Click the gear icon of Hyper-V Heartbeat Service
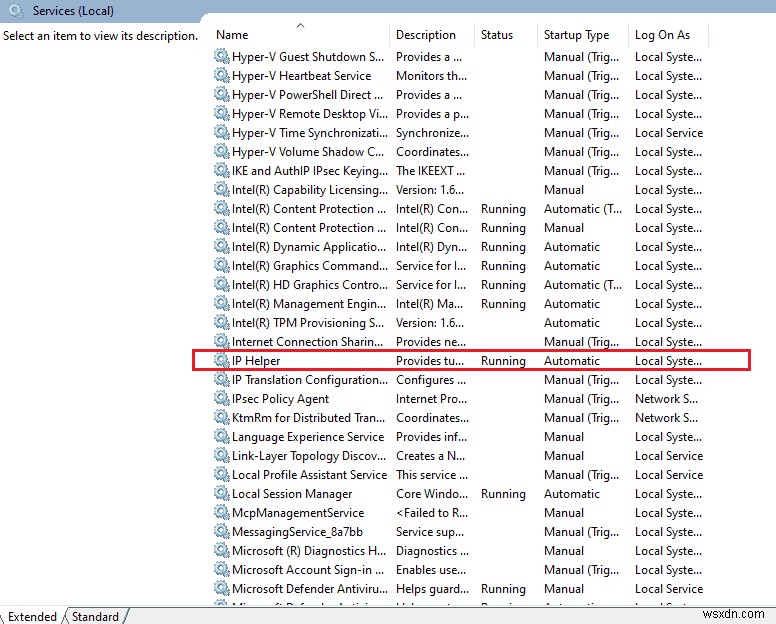 pyautogui.click(x=222, y=75)
